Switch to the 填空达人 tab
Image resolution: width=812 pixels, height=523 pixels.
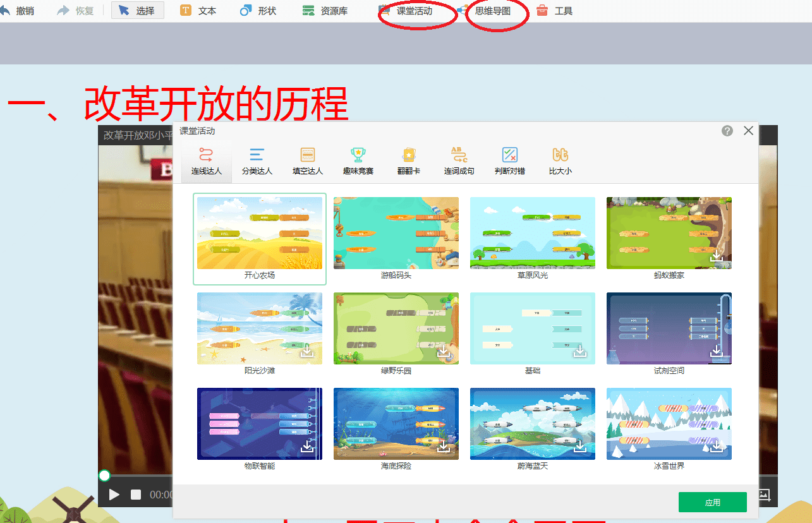[x=308, y=161]
